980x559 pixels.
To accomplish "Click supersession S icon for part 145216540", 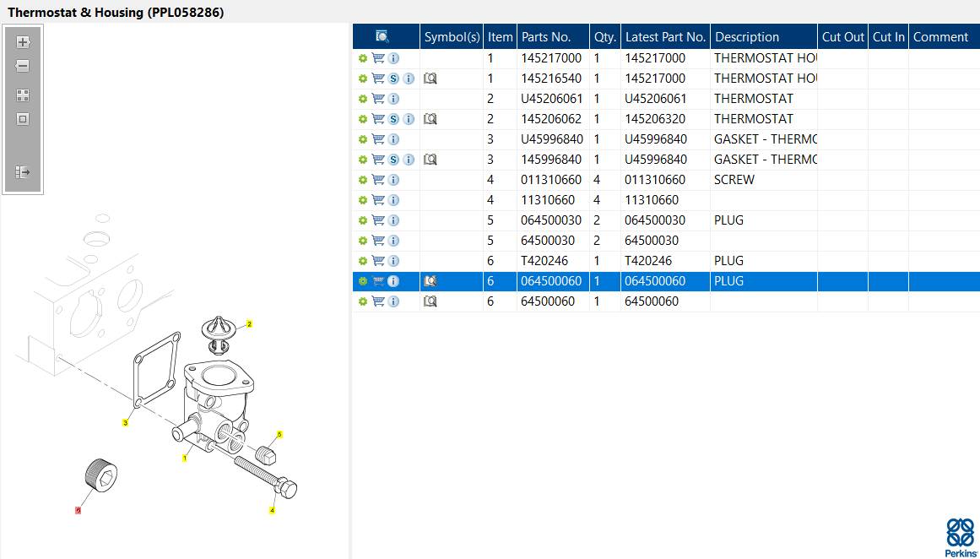I will coord(393,79).
